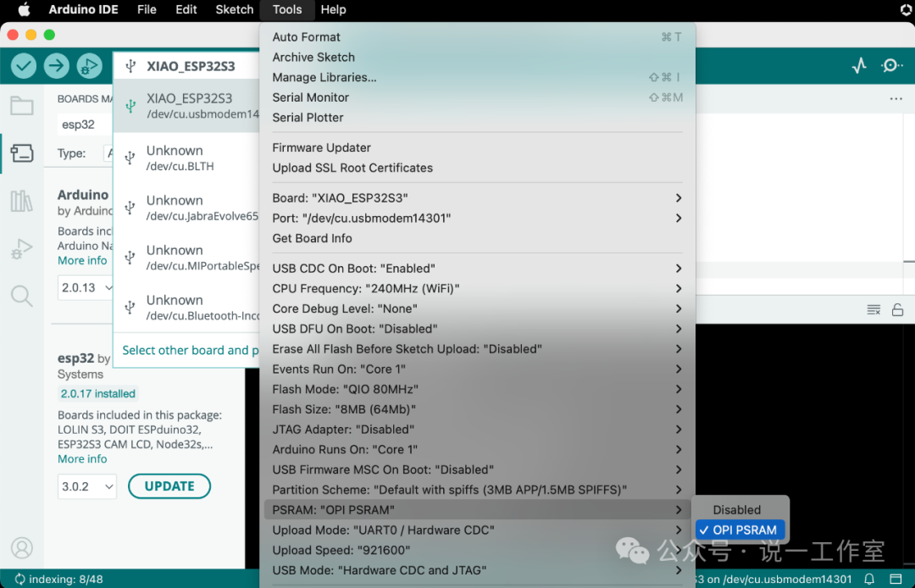Select XIAO_ESP32S3 usbmodem port entry

186,106
